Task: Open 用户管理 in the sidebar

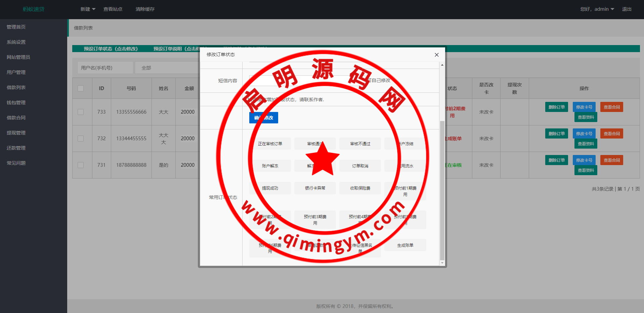Action: point(16,72)
